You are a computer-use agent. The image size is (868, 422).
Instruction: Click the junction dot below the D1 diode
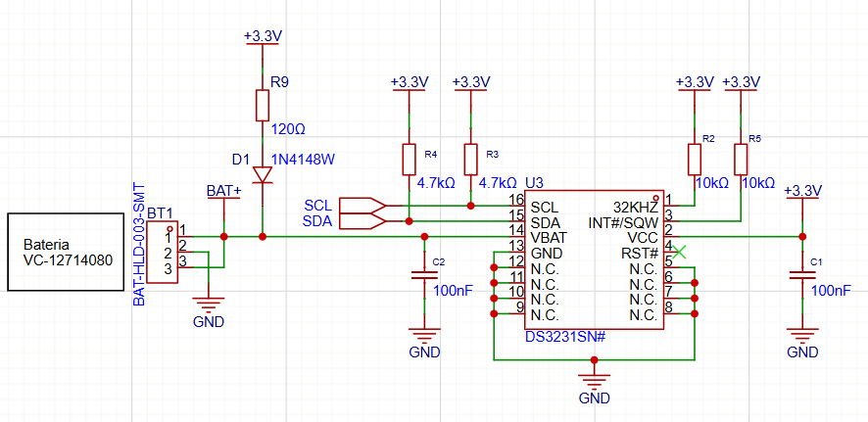[263, 237]
